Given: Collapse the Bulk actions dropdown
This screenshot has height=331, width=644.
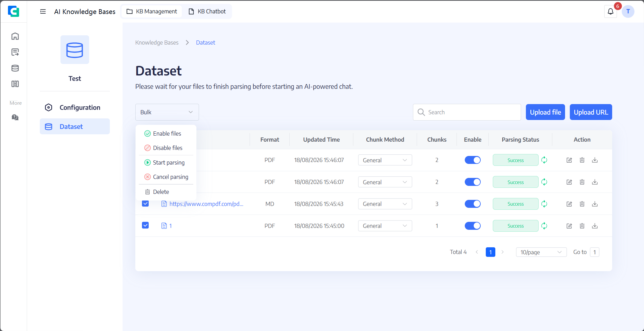Looking at the screenshot, I should (x=167, y=112).
